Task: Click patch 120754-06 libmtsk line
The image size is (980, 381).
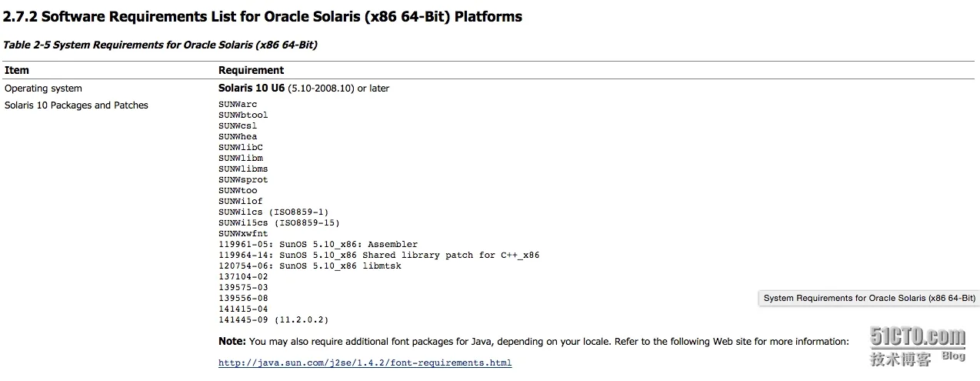Action: coord(310,266)
